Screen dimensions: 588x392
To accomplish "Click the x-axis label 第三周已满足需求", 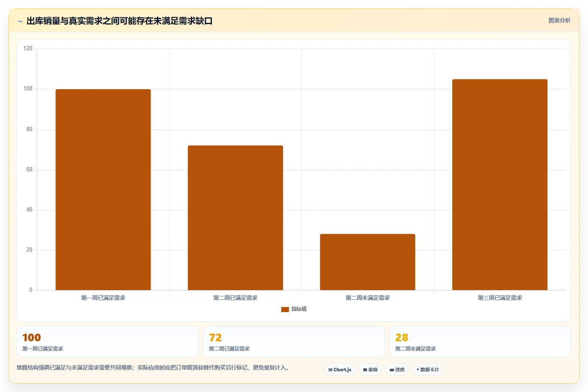I will 500,298.
